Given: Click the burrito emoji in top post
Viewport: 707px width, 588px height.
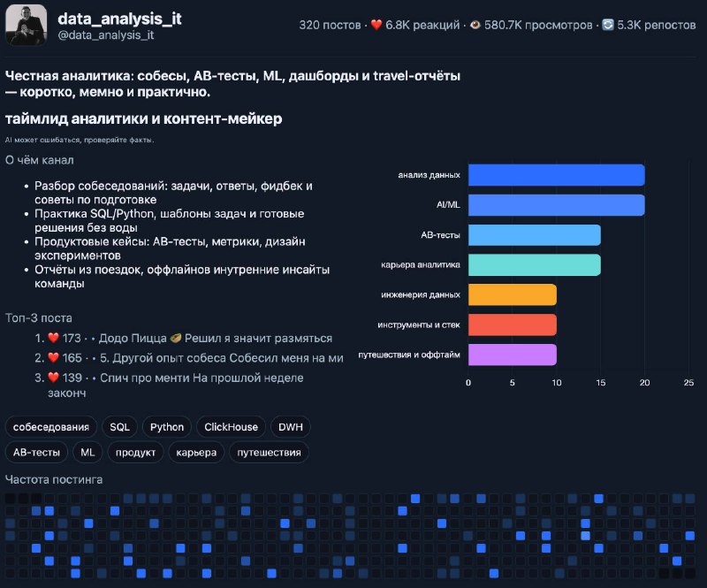Looking at the screenshot, I should coord(176,338).
